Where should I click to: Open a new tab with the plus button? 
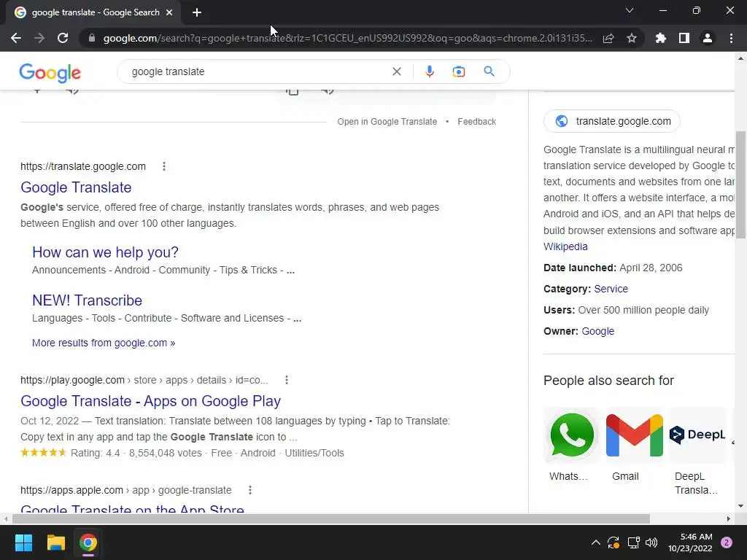pos(197,12)
